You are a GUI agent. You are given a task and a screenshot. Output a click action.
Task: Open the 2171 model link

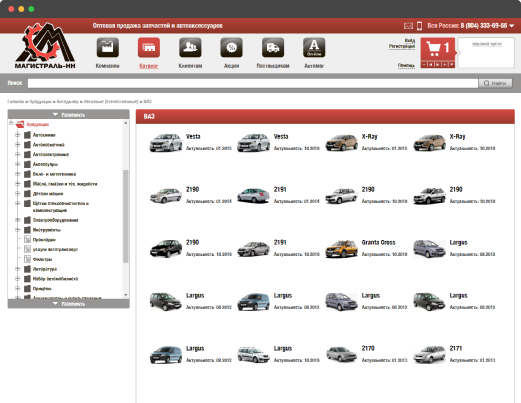click(x=456, y=348)
